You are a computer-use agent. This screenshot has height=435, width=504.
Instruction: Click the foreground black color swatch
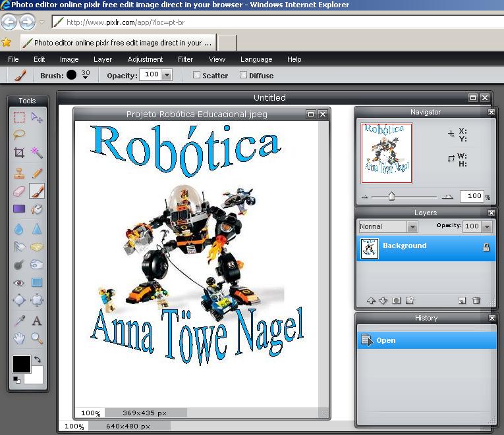click(22, 364)
